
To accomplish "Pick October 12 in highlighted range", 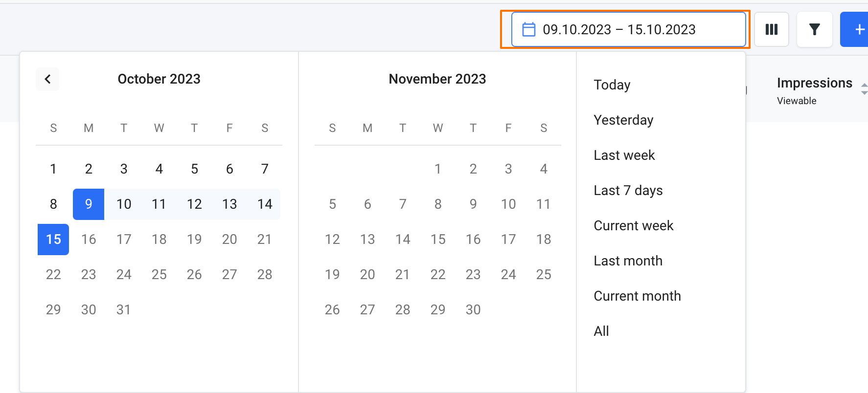I will (x=194, y=204).
